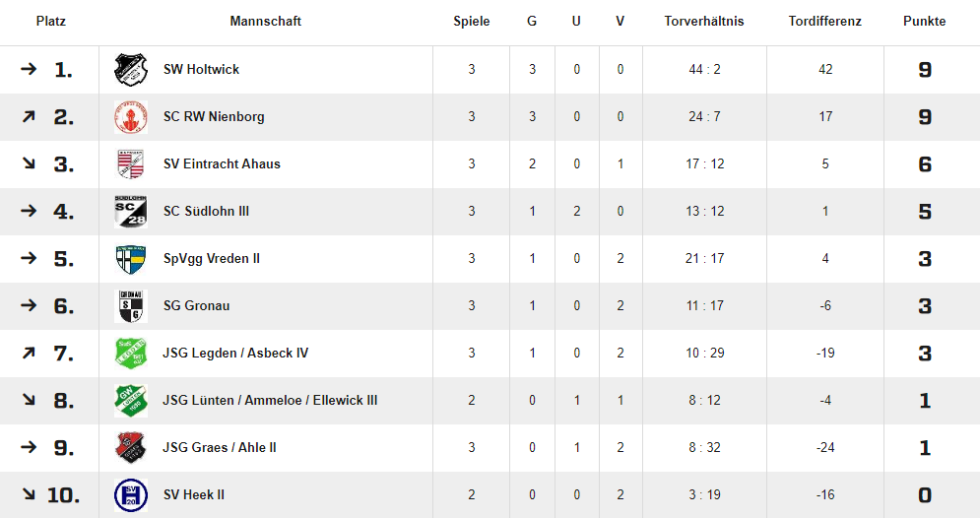Open the SW Holtwick team link
The width and height of the screenshot is (980, 518).
[201, 69]
